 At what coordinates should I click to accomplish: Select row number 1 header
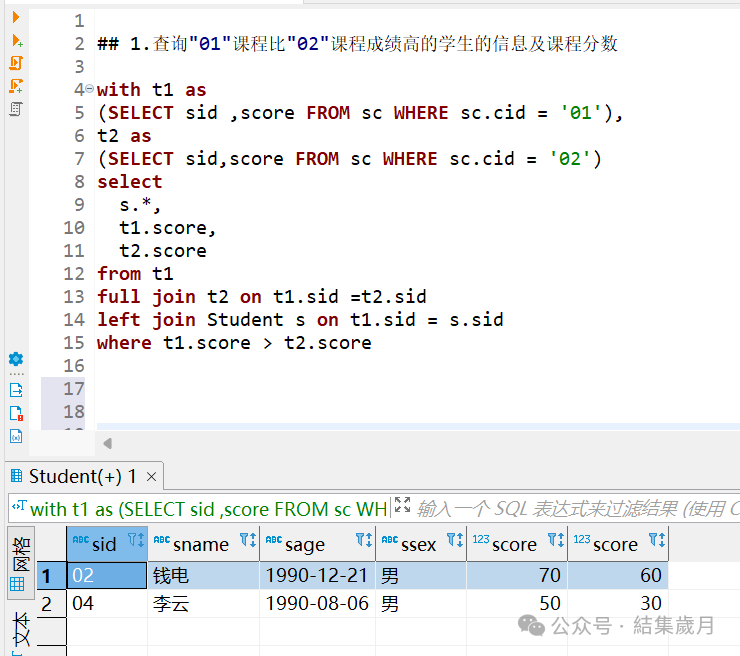(x=51, y=575)
